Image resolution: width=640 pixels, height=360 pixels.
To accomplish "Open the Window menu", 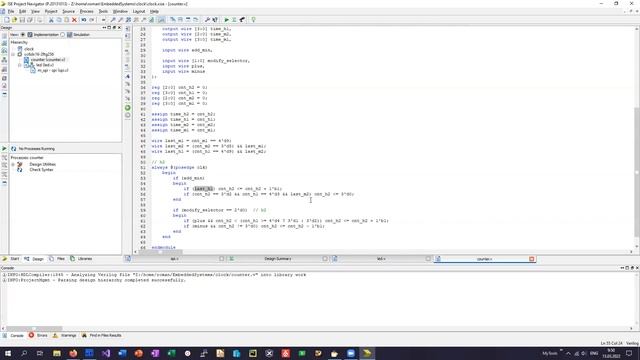I will 120,11.
